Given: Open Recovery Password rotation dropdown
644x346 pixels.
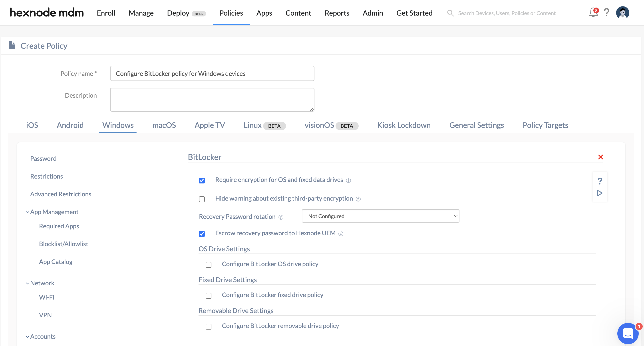Looking at the screenshot, I should tap(380, 216).
